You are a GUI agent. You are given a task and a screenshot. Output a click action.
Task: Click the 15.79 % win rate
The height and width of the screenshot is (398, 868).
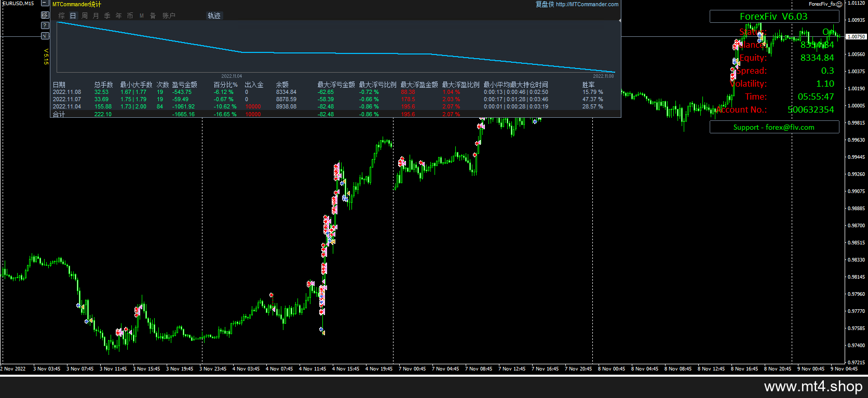click(x=593, y=92)
